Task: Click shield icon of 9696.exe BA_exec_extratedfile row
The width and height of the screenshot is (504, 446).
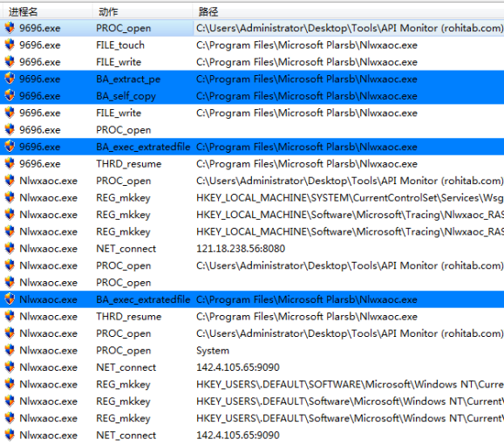Action: [x=10, y=147]
